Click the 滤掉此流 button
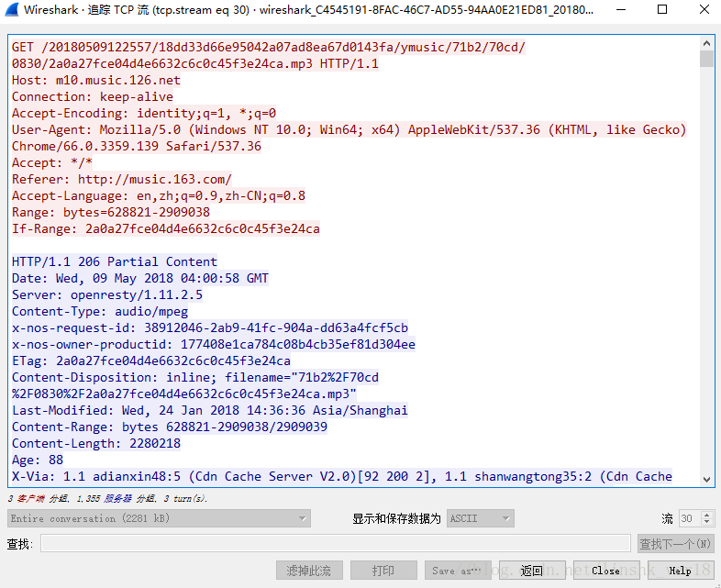The width and height of the screenshot is (721, 588). [309, 571]
